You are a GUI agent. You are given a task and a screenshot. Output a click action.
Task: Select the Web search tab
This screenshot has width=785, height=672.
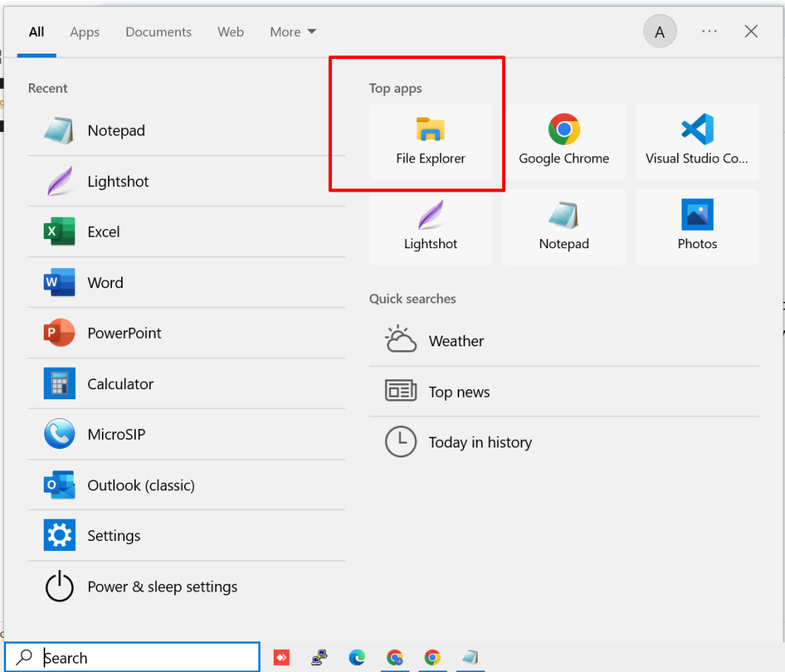[x=230, y=32]
